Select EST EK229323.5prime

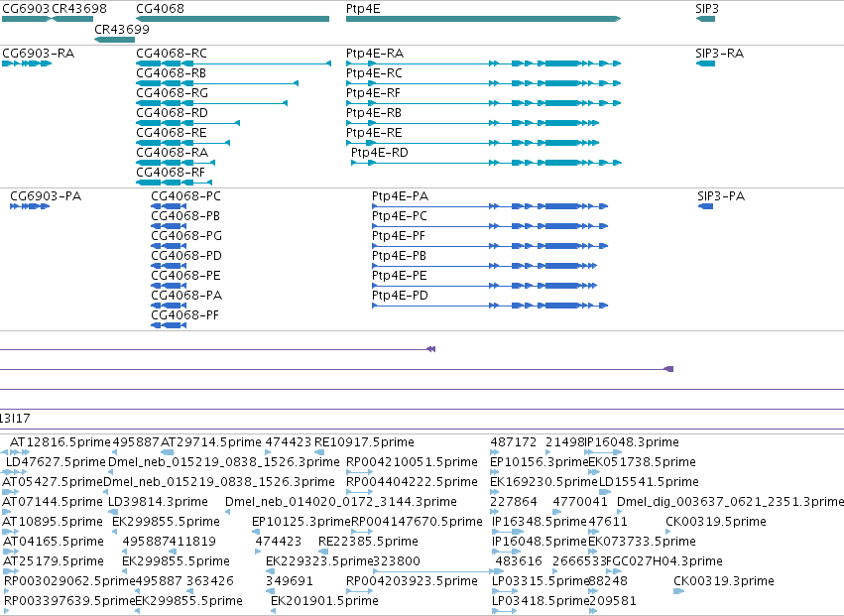coord(319,562)
